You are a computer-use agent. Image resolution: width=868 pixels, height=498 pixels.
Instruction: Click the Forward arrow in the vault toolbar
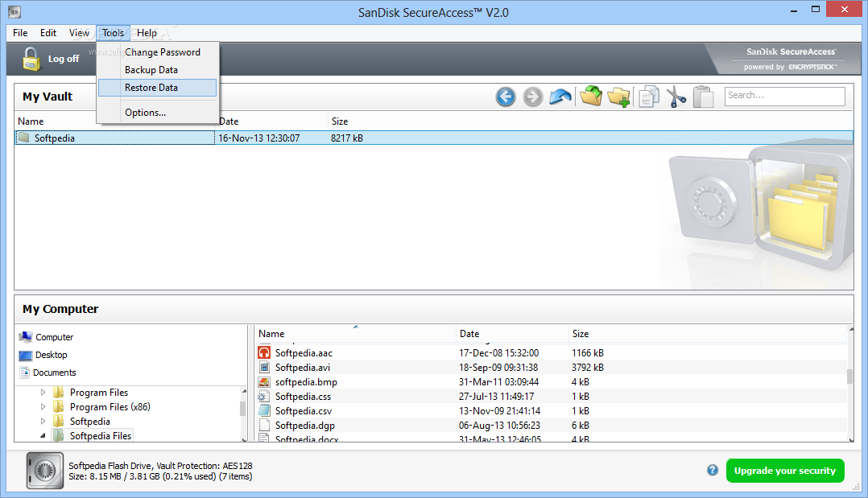532,97
